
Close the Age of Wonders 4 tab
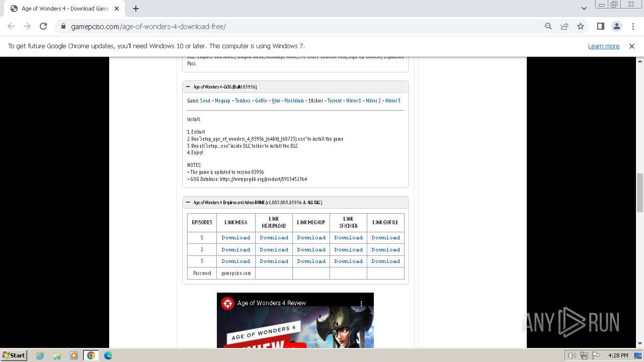coord(117,9)
